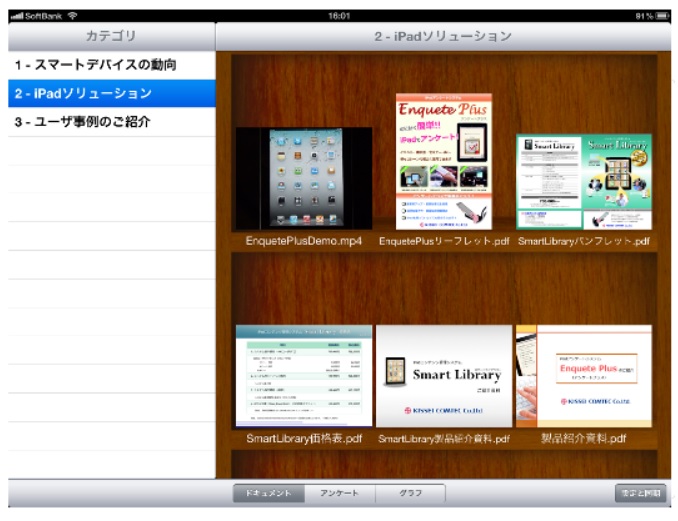Open the SmartLibrary pamphlet PDF cover

[584, 182]
